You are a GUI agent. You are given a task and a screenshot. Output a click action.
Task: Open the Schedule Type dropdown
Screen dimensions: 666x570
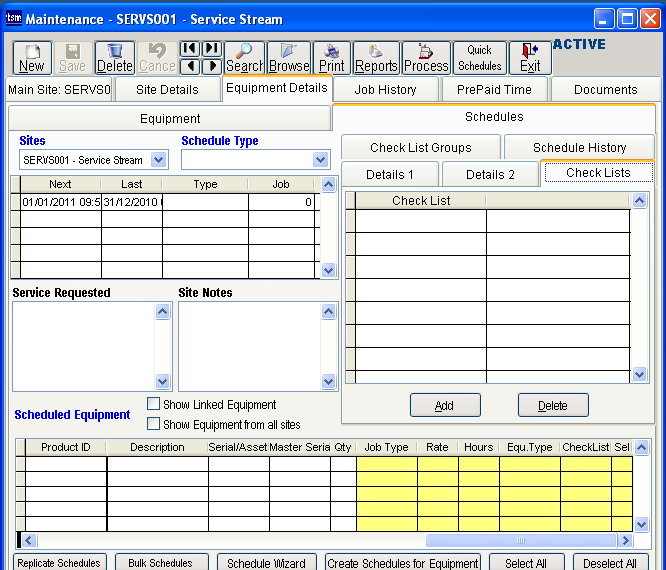point(320,160)
